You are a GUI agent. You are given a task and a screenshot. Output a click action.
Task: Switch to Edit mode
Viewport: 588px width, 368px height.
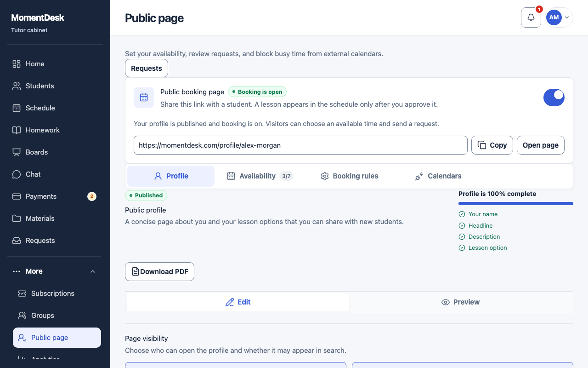click(x=238, y=302)
